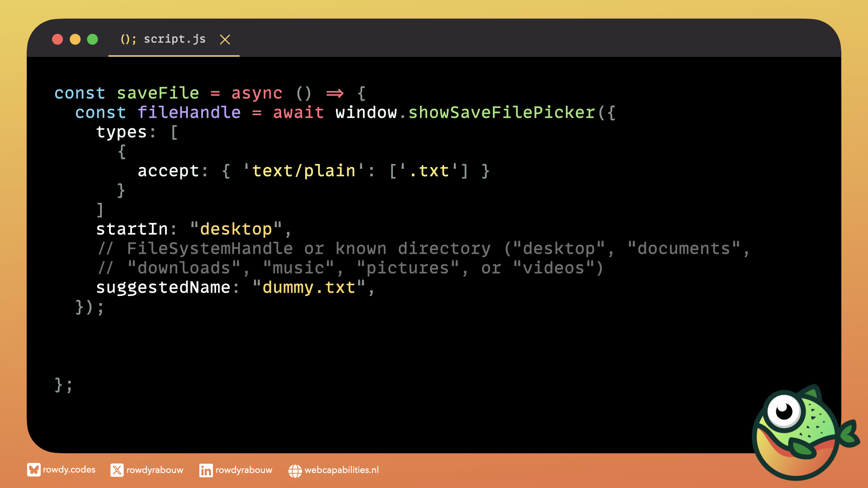
Task: Click the parentheses file icon in tab
Action: [x=128, y=39]
